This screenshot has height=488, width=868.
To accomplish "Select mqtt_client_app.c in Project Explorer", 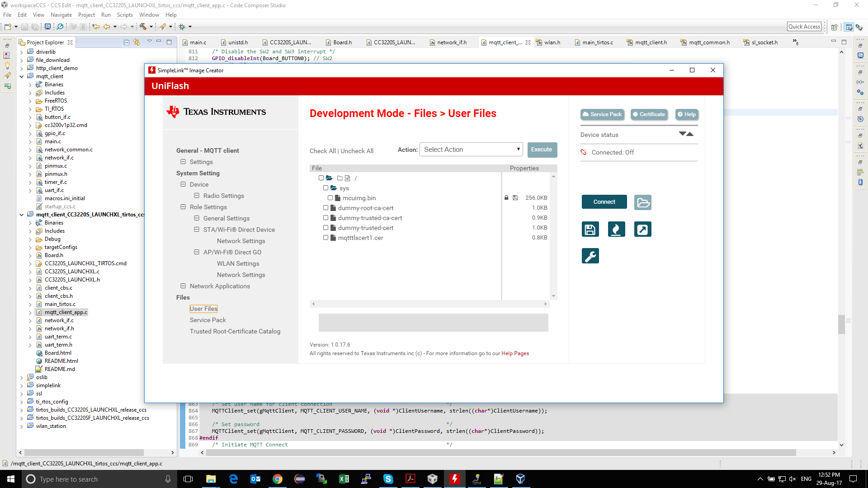I will point(66,312).
